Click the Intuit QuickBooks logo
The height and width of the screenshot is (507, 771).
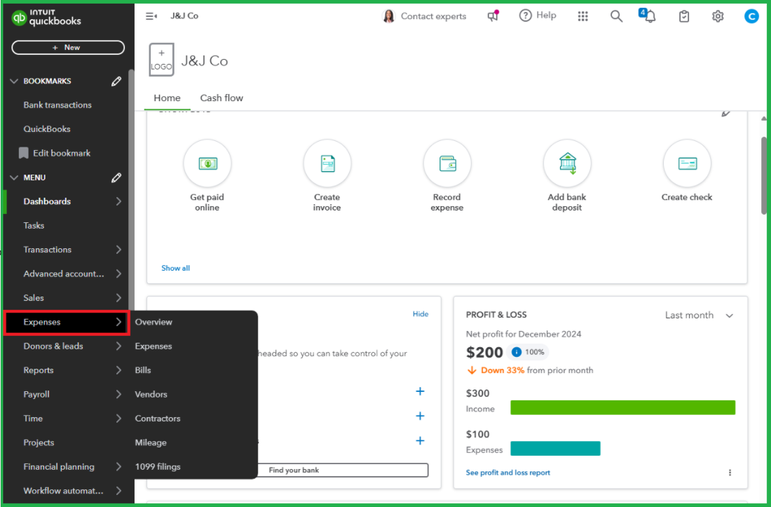click(46, 18)
